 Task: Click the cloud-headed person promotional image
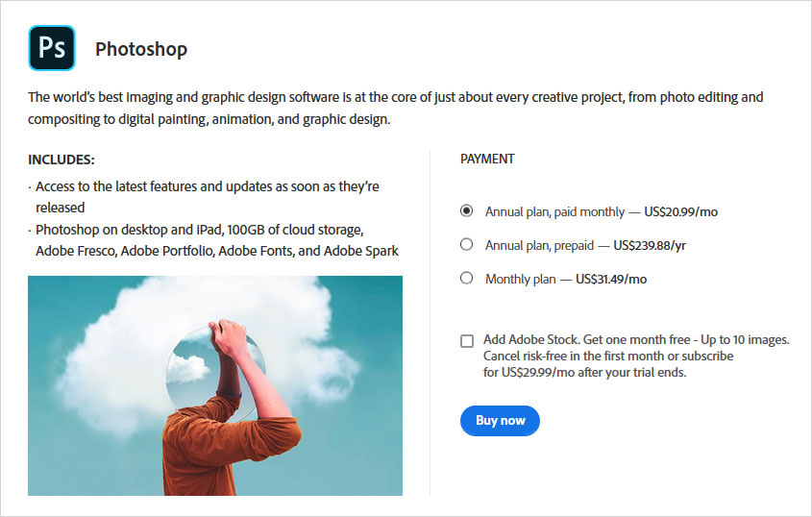[214, 385]
